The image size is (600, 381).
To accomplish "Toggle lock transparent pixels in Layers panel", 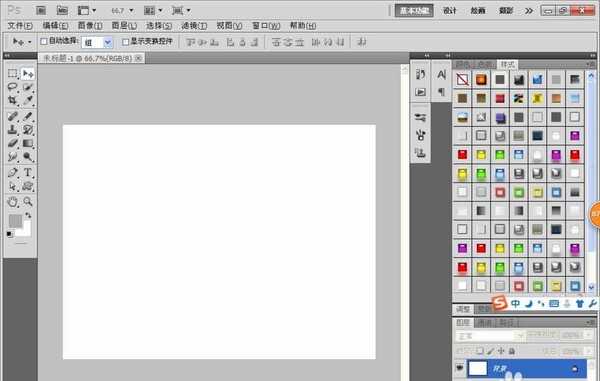I will click(x=480, y=351).
